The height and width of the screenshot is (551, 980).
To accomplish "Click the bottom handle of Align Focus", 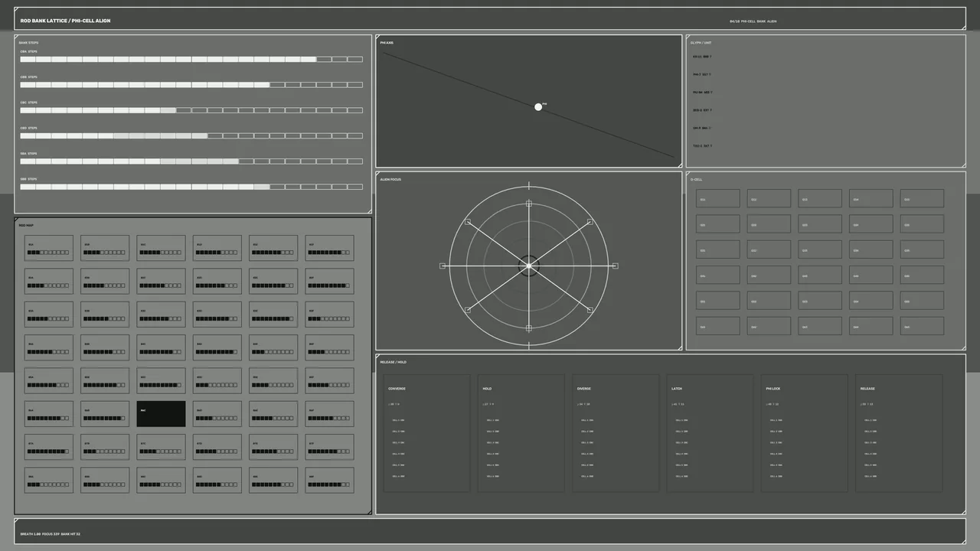I will point(528,328).
